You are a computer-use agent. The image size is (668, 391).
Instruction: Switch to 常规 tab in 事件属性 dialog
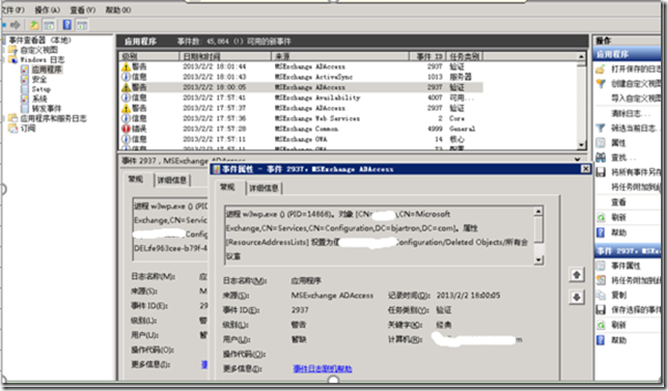click(x=228, y=187)
